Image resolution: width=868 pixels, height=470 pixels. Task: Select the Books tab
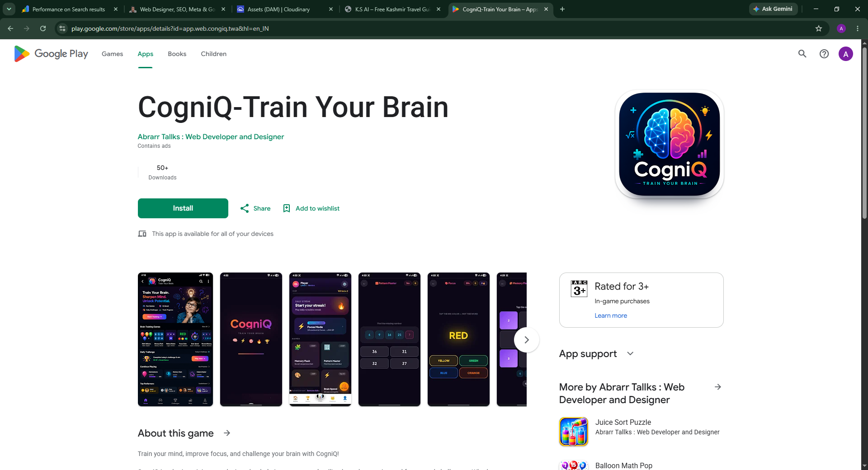pos(177,54)
